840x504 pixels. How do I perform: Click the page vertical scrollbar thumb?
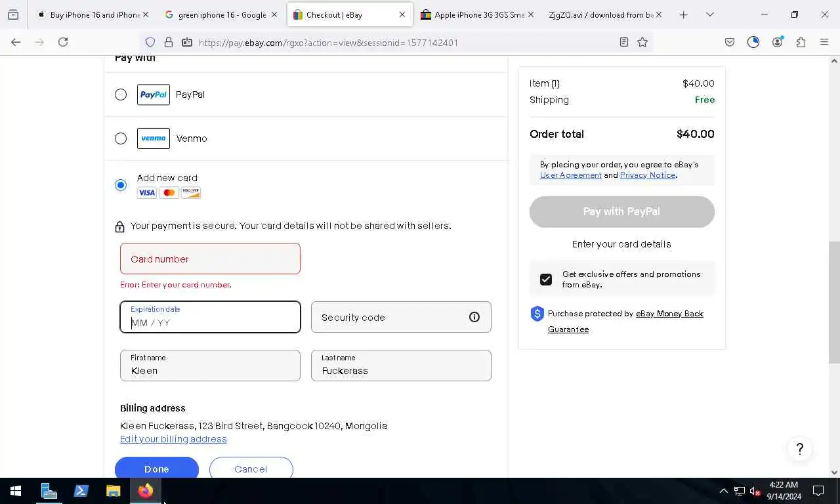tap(834, 302)
